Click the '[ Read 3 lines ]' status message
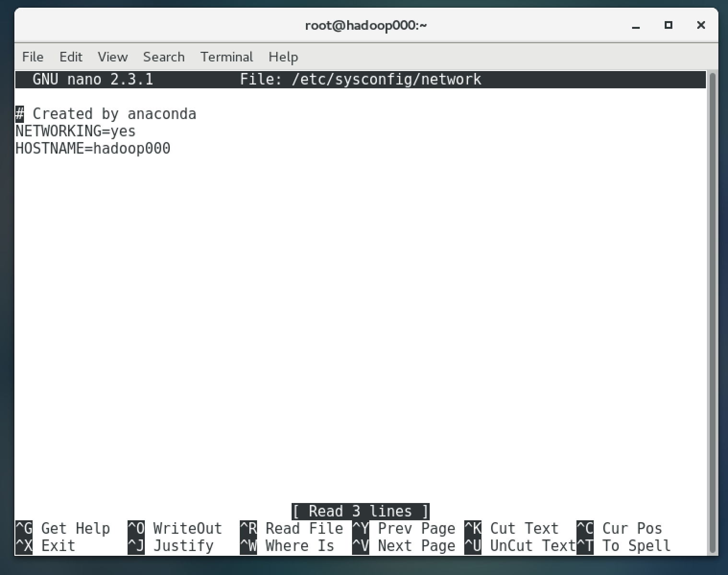 [x=360, y=511]
